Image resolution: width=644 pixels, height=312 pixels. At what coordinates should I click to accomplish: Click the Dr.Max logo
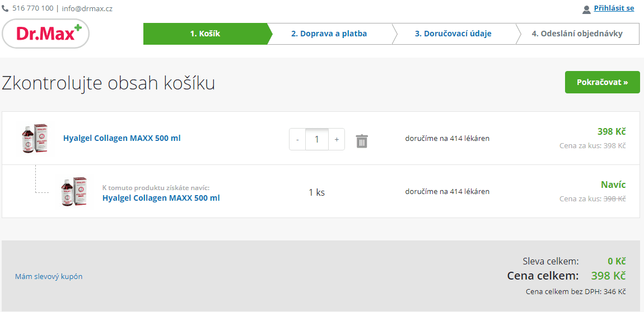[x=46, y=34]
